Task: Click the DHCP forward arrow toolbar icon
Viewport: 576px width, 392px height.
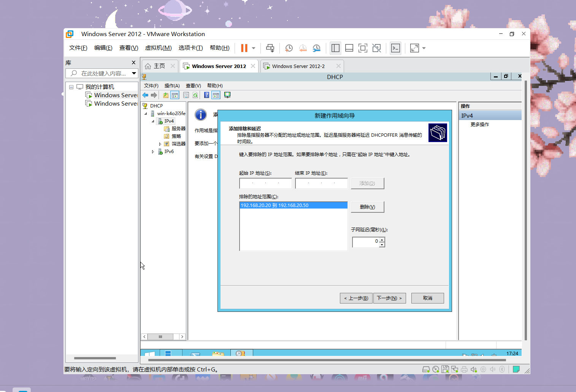Action: (154, 95)
